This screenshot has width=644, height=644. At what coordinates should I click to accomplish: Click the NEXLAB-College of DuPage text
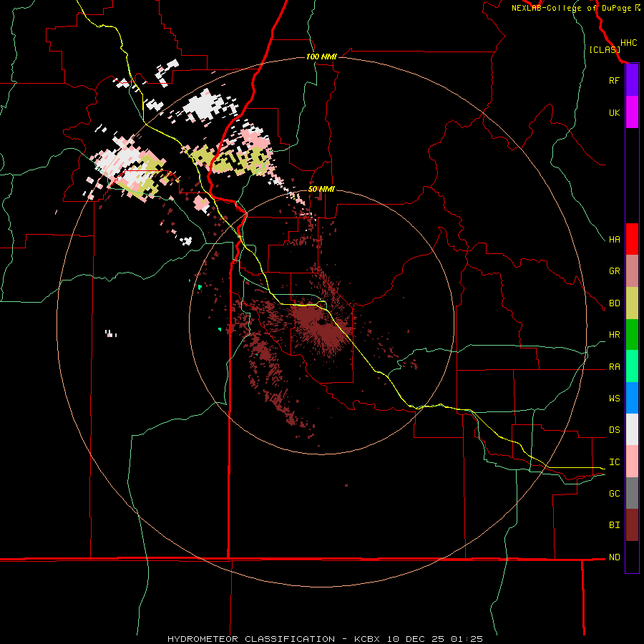(x=572, y=8)
